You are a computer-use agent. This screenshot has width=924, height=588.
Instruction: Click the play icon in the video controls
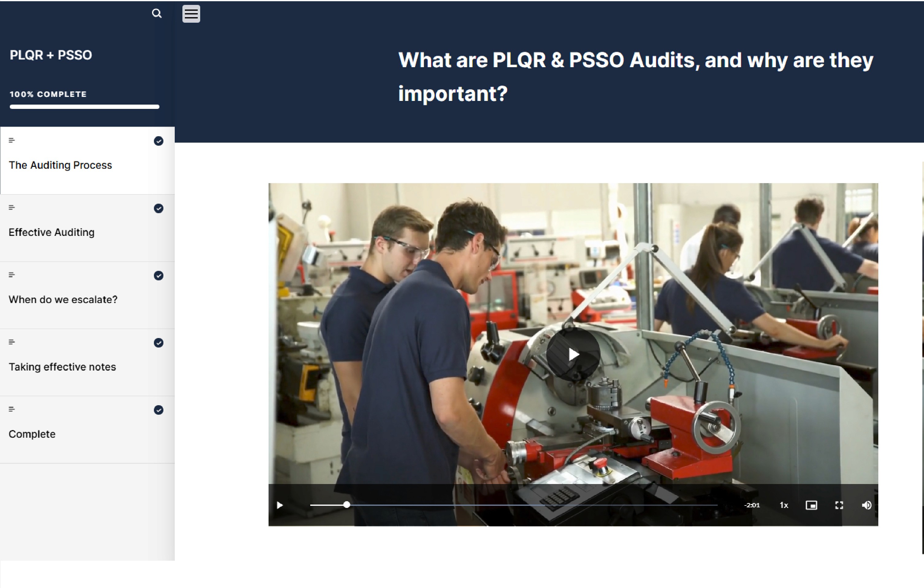pos(280,505)
